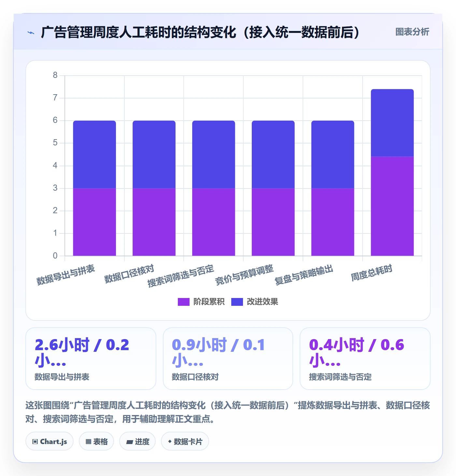This screenshot has height=476, width=456.
Task: Open the 数据口径核对 data card
Action: pos(228,359)
